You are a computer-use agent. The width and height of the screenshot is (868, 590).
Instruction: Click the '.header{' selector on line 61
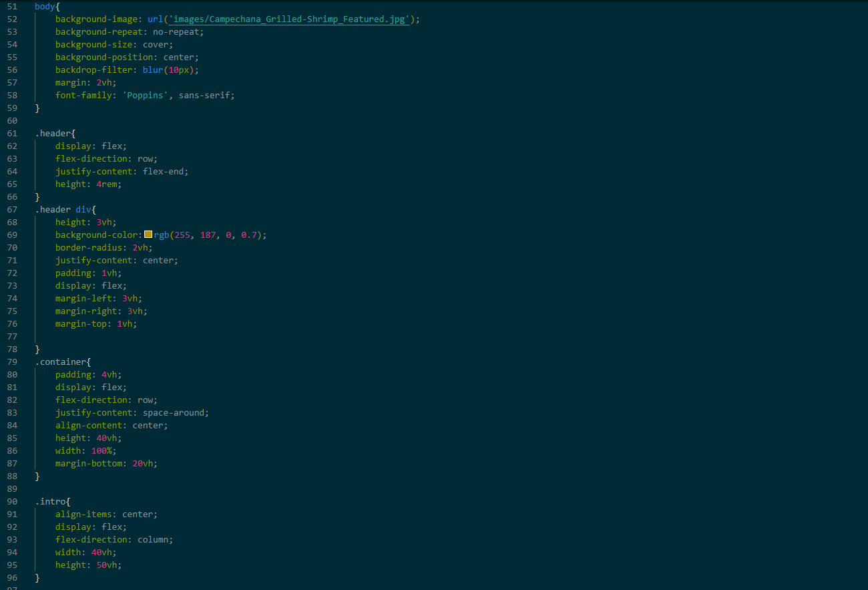coord(55,133)
